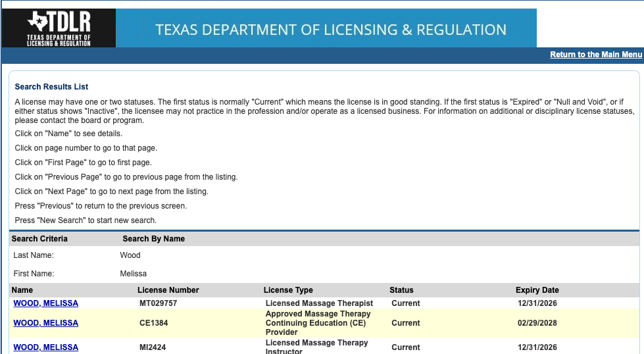Viewport: 644px width, 354px height.
Task: Select the First Name value Melissa
Action: pos(133,274)
